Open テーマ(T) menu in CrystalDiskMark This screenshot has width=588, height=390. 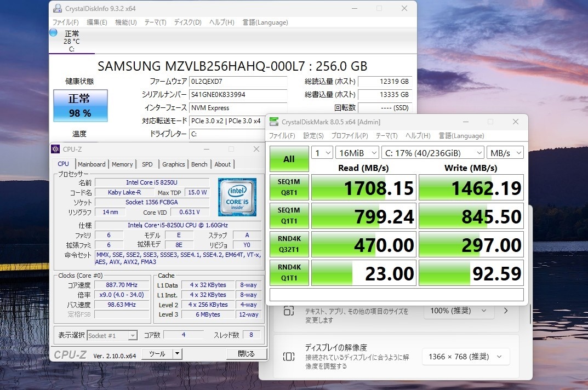[387, 136]
